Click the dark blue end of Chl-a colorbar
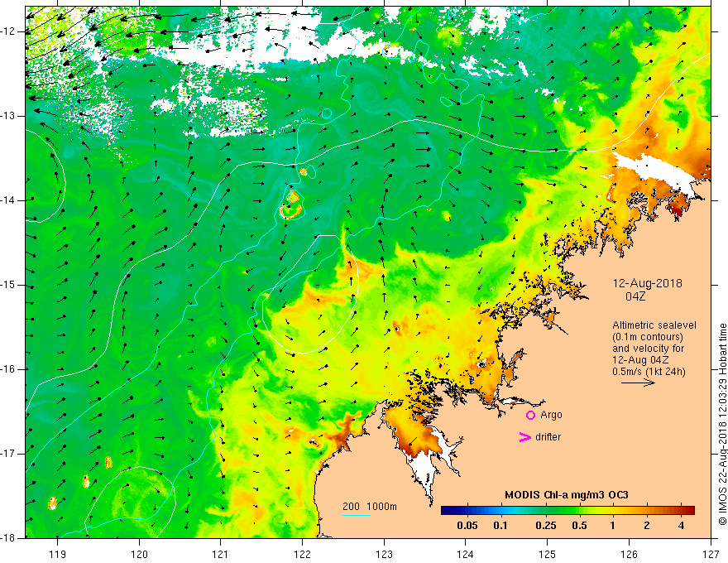The height and width of the screenshot is (563, 728). pyautogui.click(x=448, y=510)
